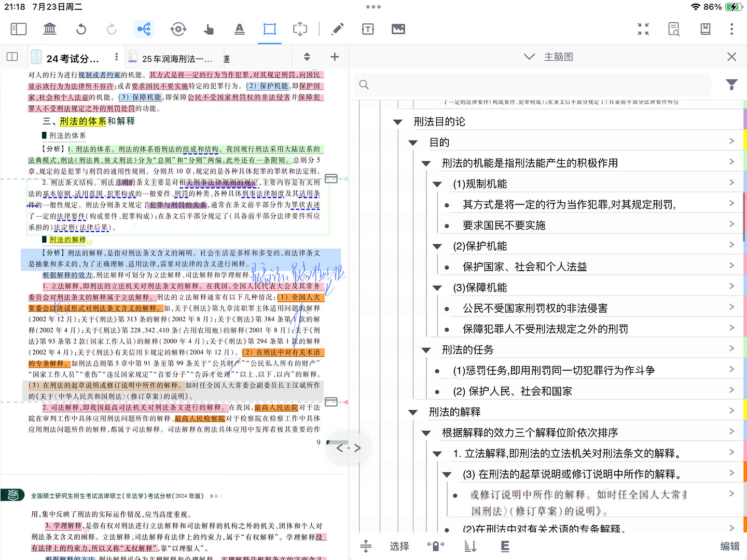Tap the collapse arrows icon in toolbar
This screenshot has height=560, width=747.
coord(643,29)
